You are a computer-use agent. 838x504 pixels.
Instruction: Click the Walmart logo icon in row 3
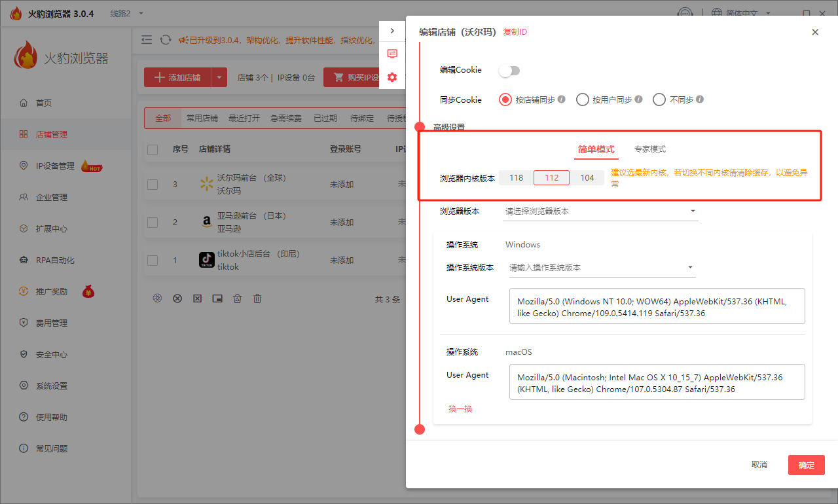click(207, 185)
